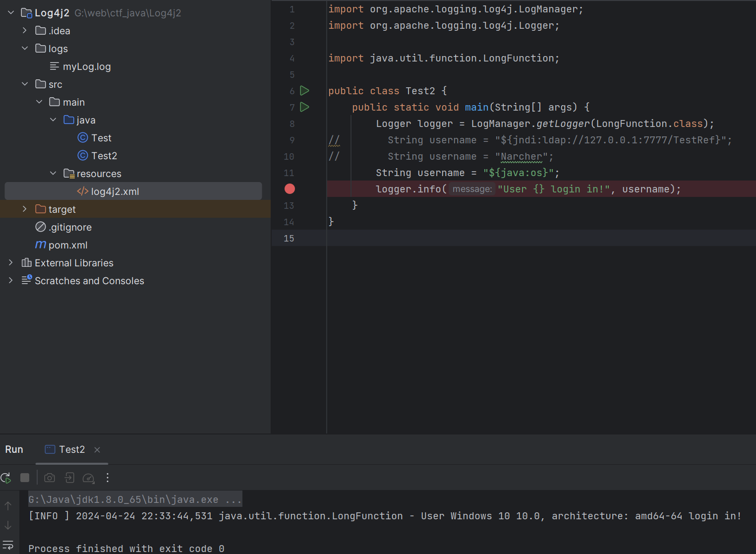The height and width of the screenshot is (554, 756).
Task: Collapse the logs folder
Action: coord(25,48)
